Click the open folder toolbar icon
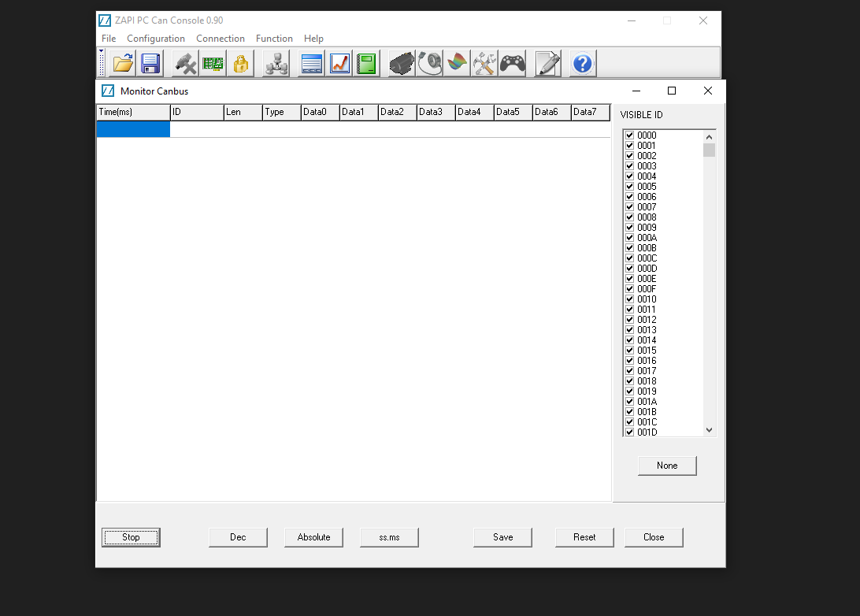The image size is (860, 616). [123, 64]
